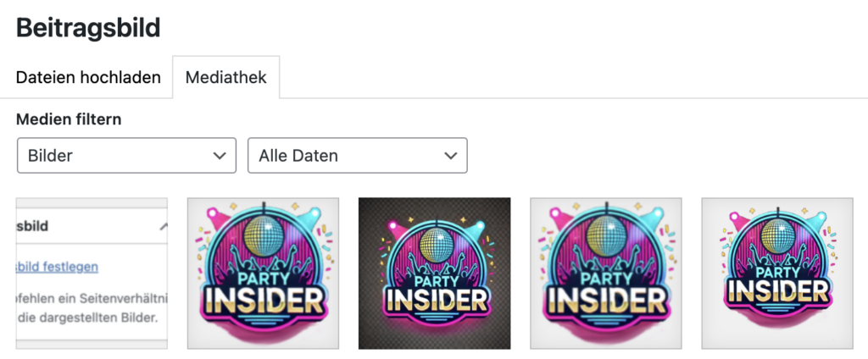Click the Beitragsbild dialog heading

[88, 26]
